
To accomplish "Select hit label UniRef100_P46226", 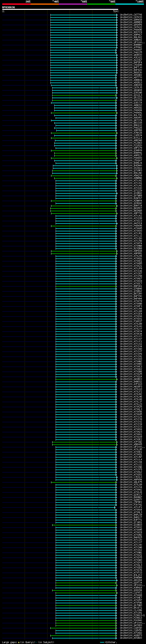I will tap(131, 128).
